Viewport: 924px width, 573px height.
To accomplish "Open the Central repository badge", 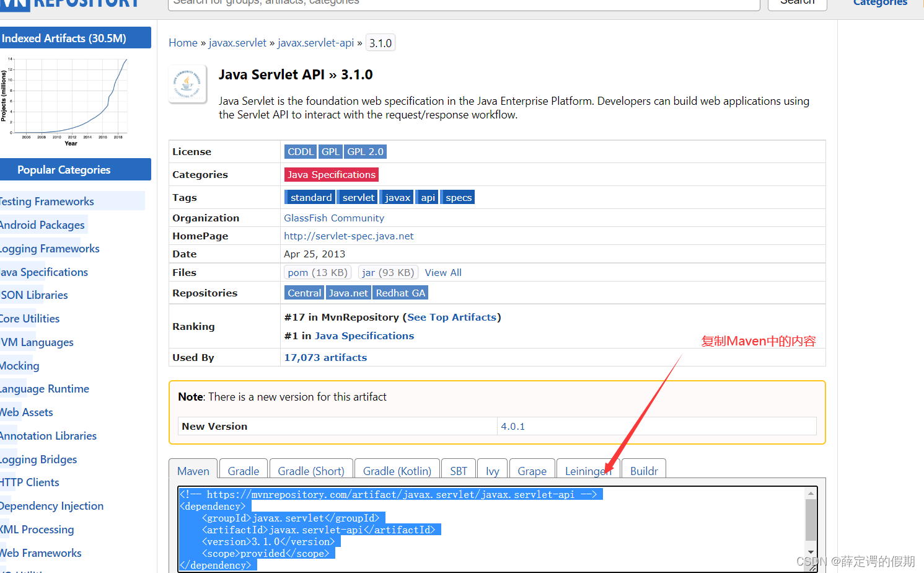I will coord(304,293).
